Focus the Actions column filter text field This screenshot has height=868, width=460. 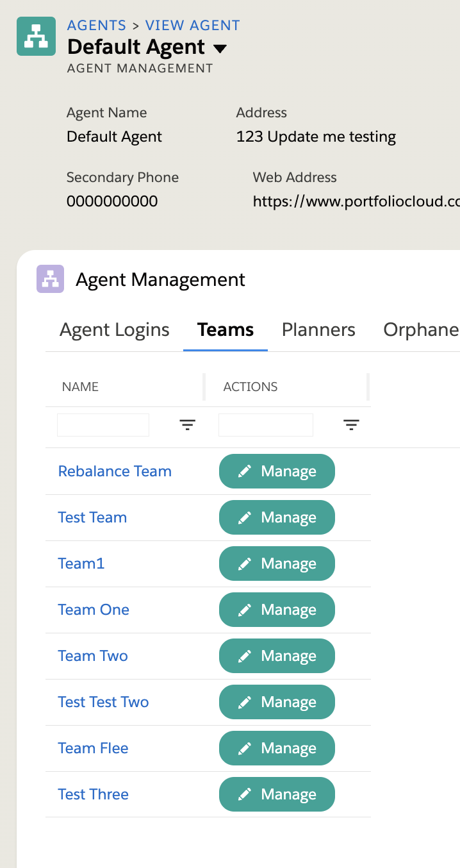(266, 425)
